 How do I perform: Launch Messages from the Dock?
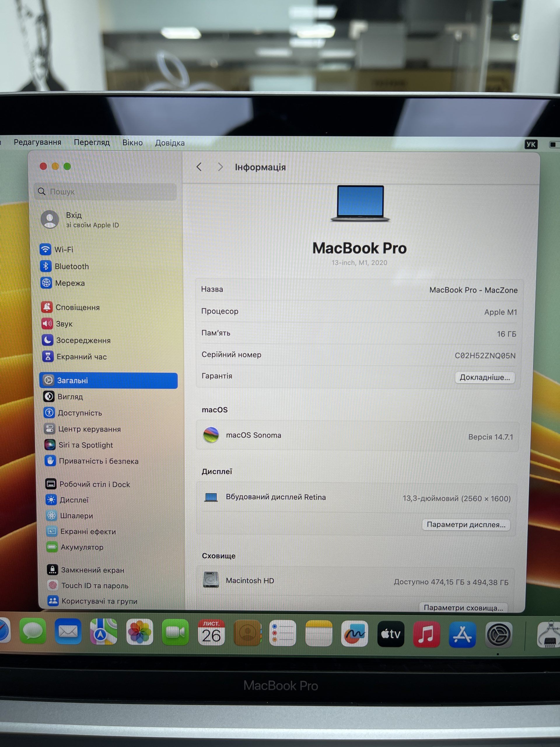33,631
